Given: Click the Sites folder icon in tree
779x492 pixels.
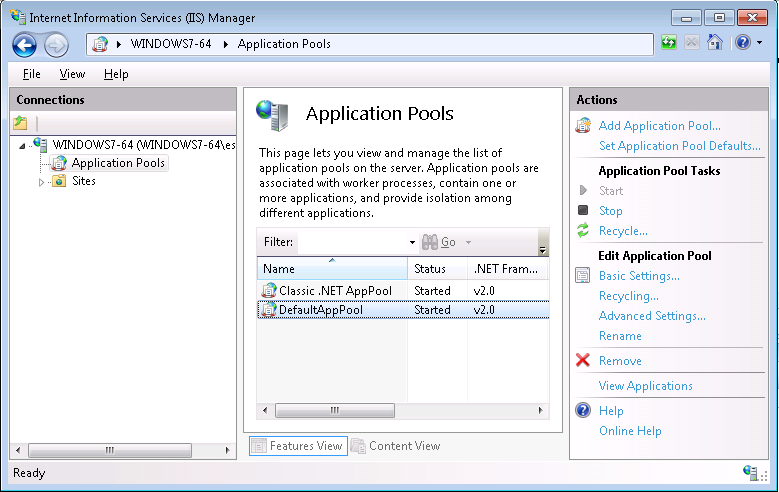Looking at the screenshot, I should [x=59, y=181].
